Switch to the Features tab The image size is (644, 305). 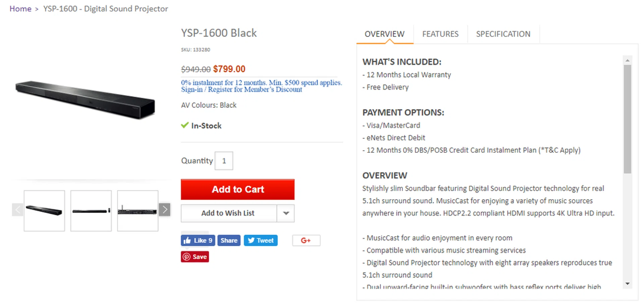(x=440, y=34)
